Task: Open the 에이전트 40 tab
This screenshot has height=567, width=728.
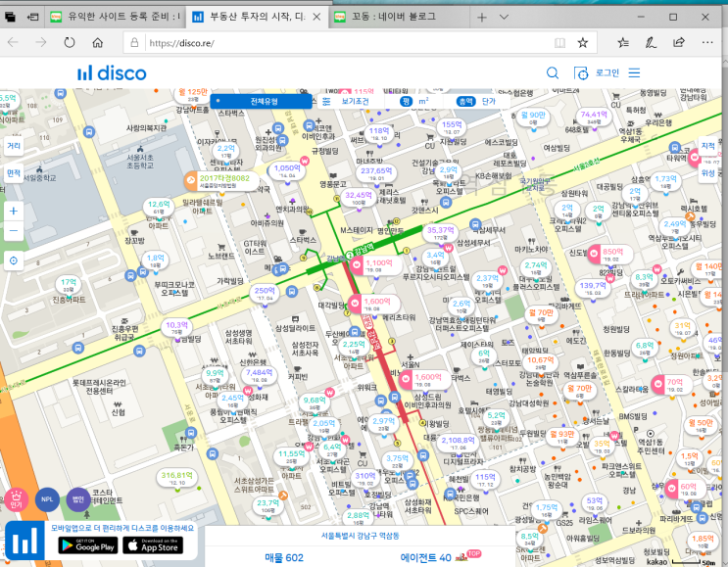Action: (x=425, y=558)
